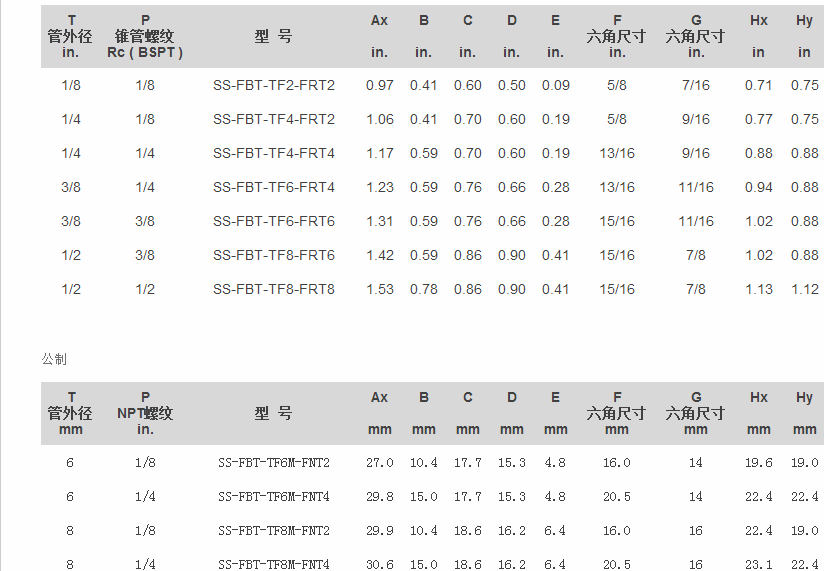Image resolution: width=824 pixels, height=571 pixels.
Task: Select the SS-FBT-TF8-FRT6 row model
Action: click(273, 255)
